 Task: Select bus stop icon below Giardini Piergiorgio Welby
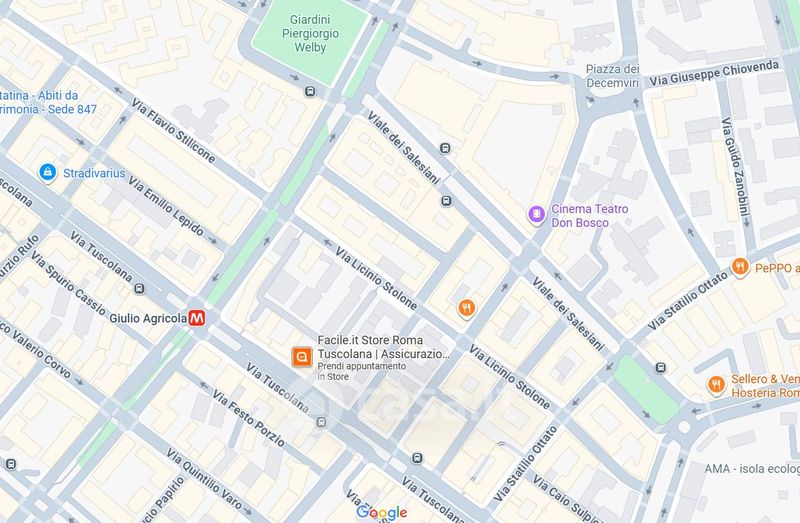coord(310,92)
